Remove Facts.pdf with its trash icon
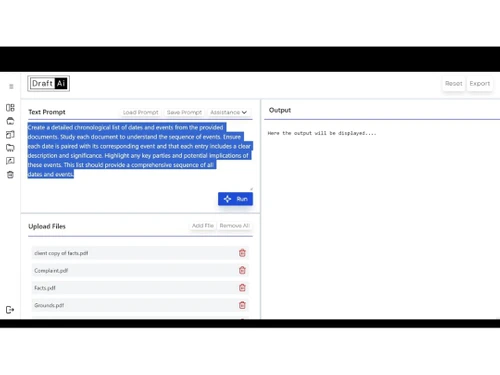Screen dimensions: 500x375 tap(242, 288)
